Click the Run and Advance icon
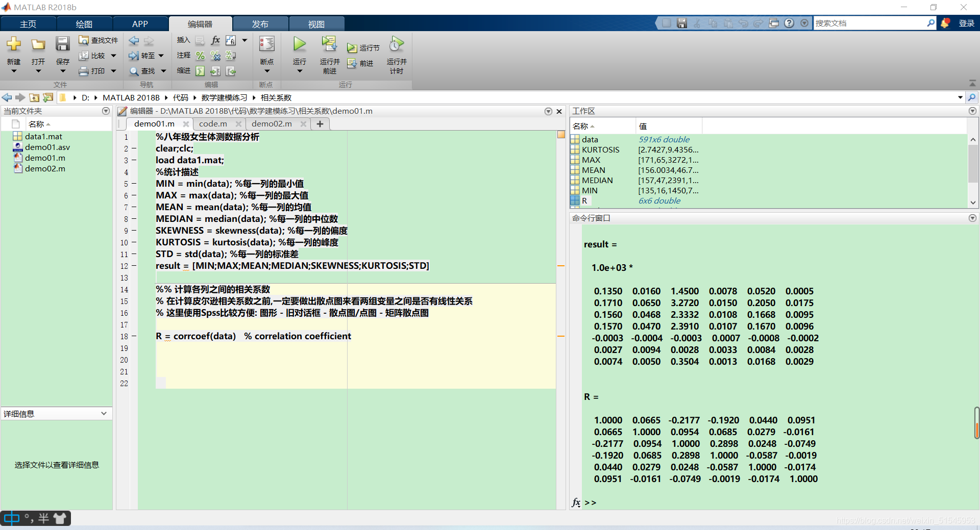Screen dimensions: 980x530 329,44
